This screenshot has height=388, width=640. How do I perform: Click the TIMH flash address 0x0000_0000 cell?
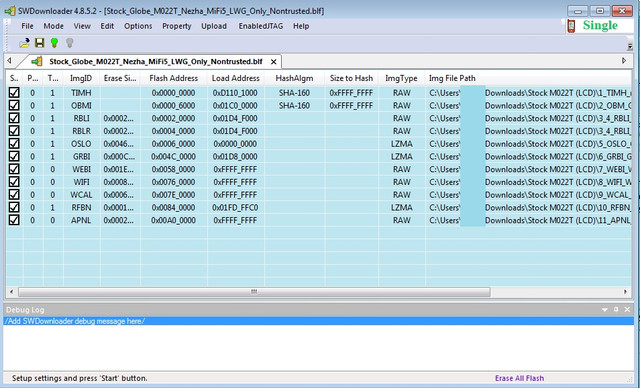tap(173, 93)
